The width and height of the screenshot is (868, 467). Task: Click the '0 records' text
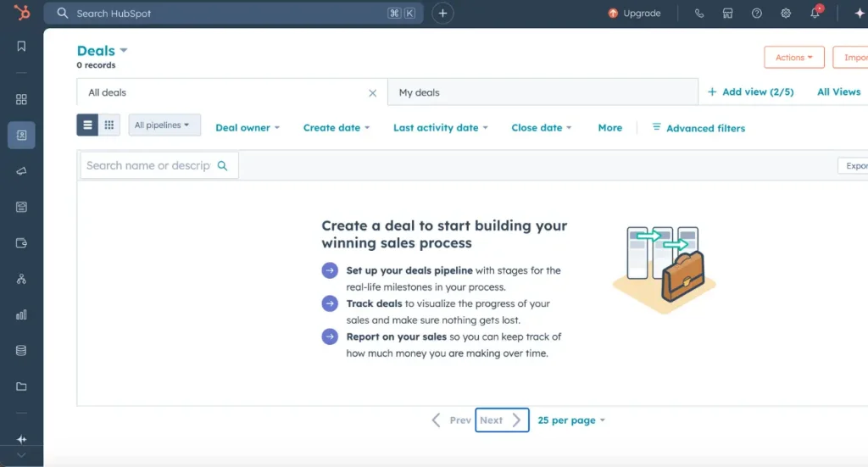coord(97,65)
